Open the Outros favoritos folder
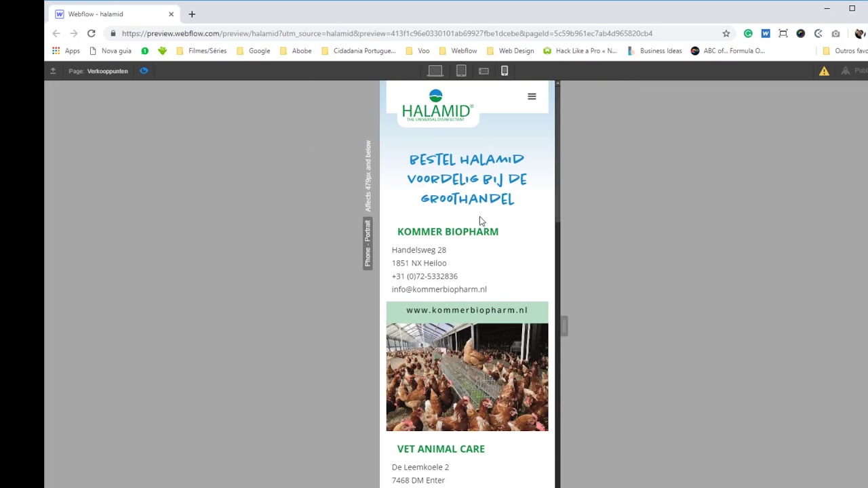 click(844, 51)
